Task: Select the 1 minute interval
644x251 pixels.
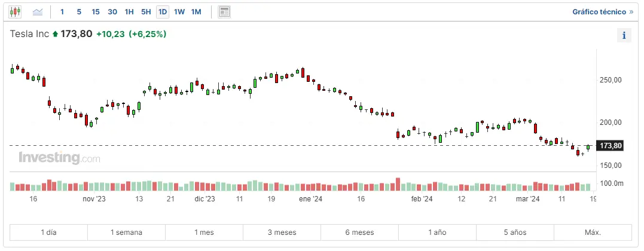Action: tap(62, 11)
